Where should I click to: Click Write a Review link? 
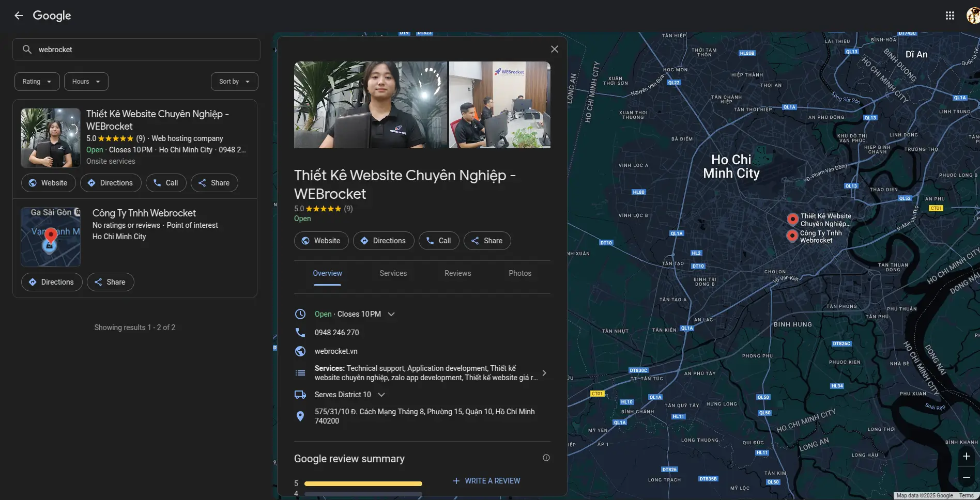[x=486, y=481]
